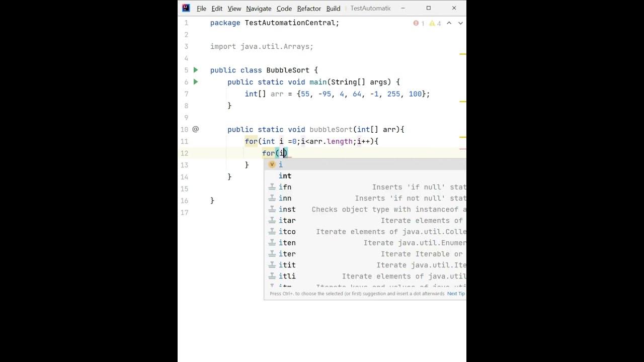Minimize the IntelliJ window
Image resolution: width=644 pixels, height=362 pixels.
tap(403, 8)
